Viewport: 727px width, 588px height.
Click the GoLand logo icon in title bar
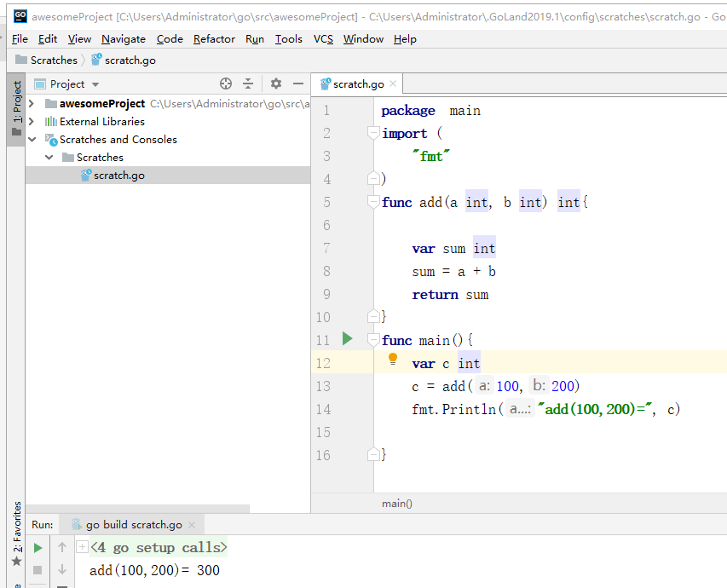pyautogui.click(x=20, y=16)
